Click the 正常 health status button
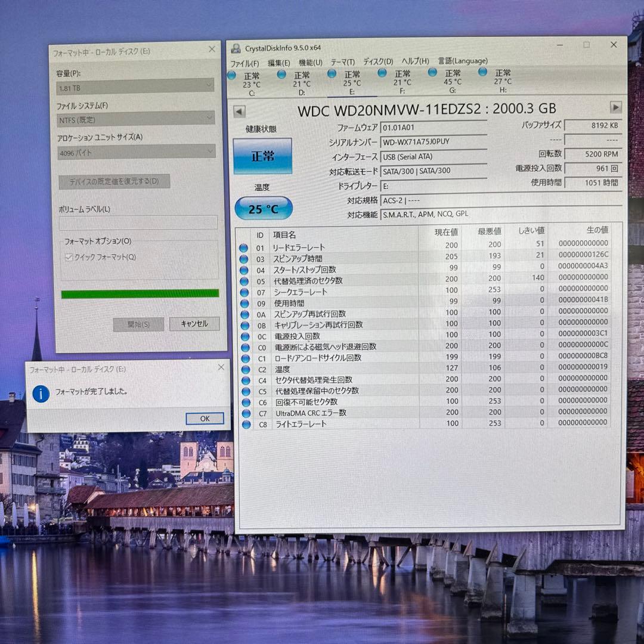Image resolution: width=644 pixels, height=644 pixels. [262, 156]
